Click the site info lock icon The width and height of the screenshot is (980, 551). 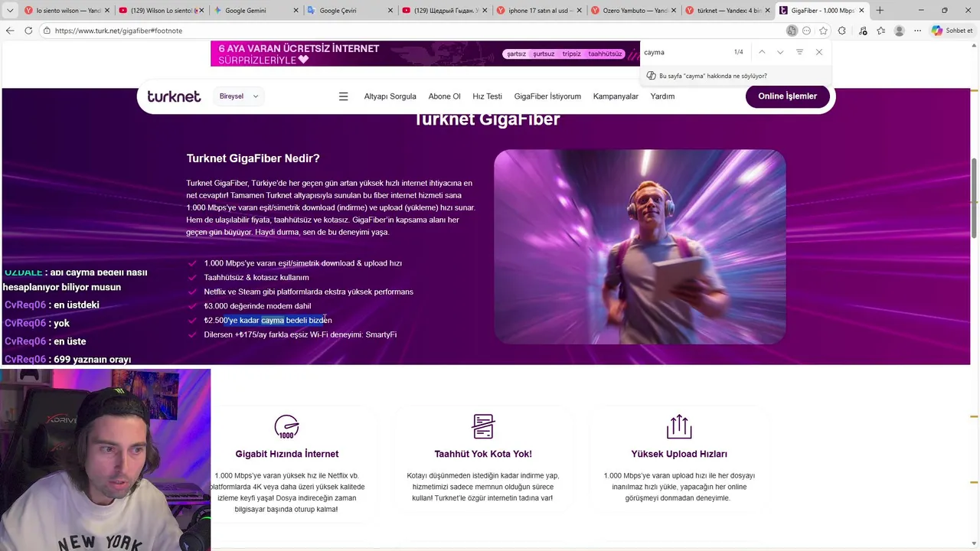click(x=47, y=31)
